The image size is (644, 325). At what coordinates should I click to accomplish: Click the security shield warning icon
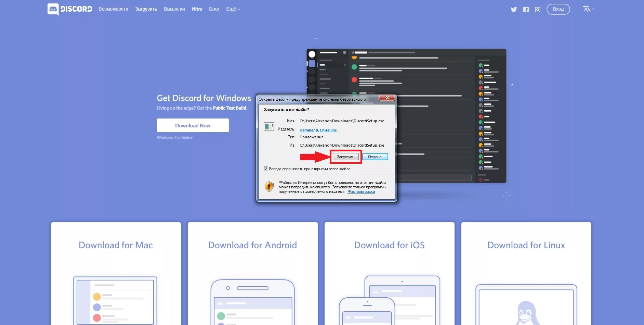click(269, 186)
